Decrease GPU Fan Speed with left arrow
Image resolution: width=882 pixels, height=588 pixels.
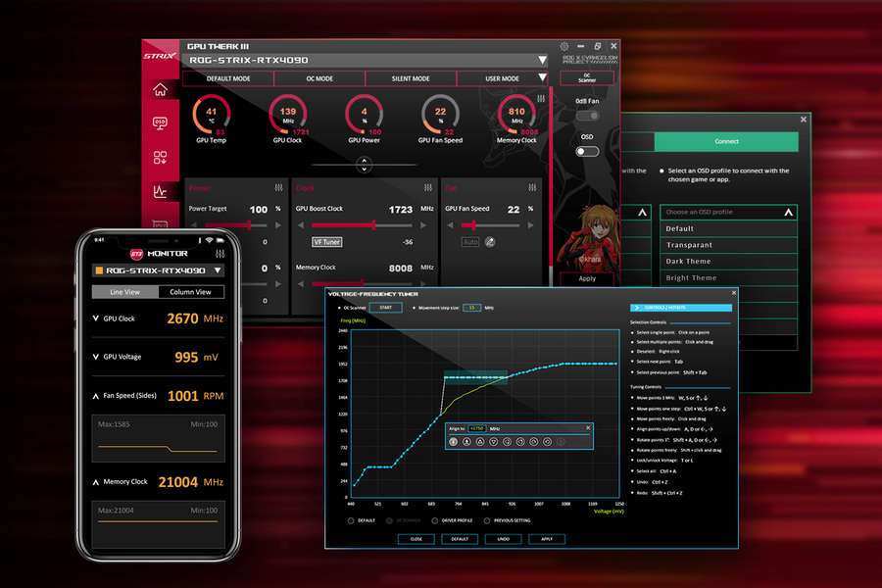pyautogui.click(x=450, y=225)
